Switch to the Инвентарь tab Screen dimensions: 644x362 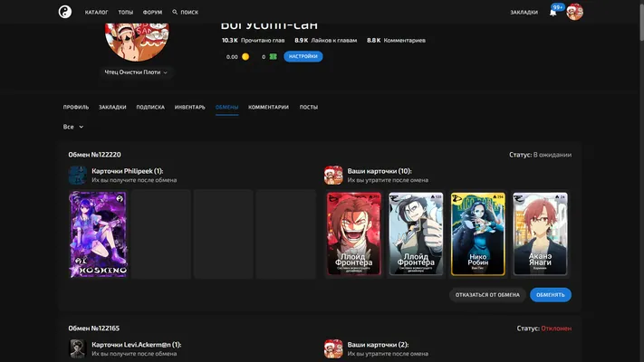[189, 107]
